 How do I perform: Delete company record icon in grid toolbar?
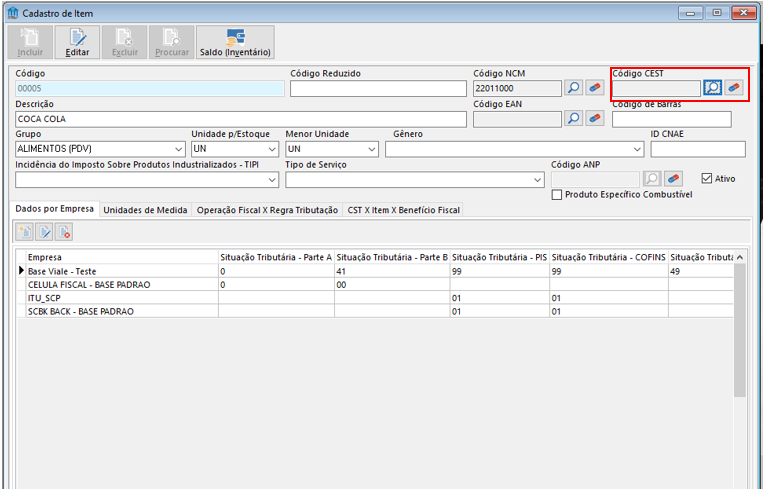point(64,232)
